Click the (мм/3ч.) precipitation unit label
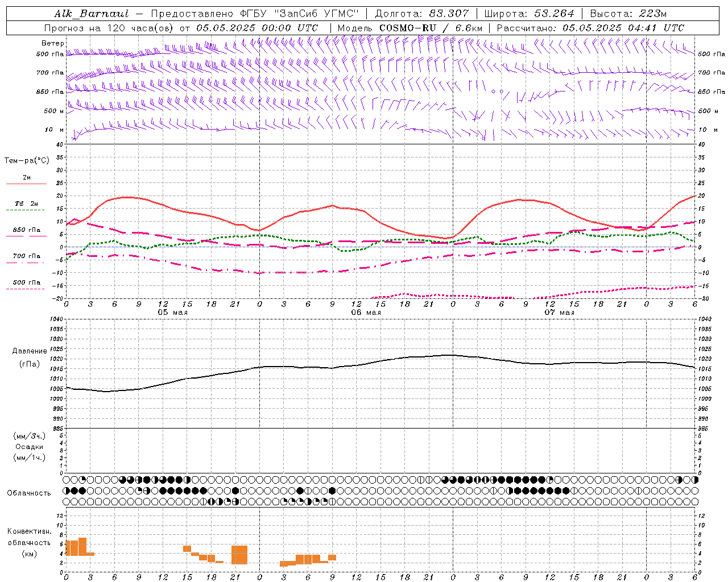Image resolution: width=728 pixels, height=582 pixels. (30, 436)
